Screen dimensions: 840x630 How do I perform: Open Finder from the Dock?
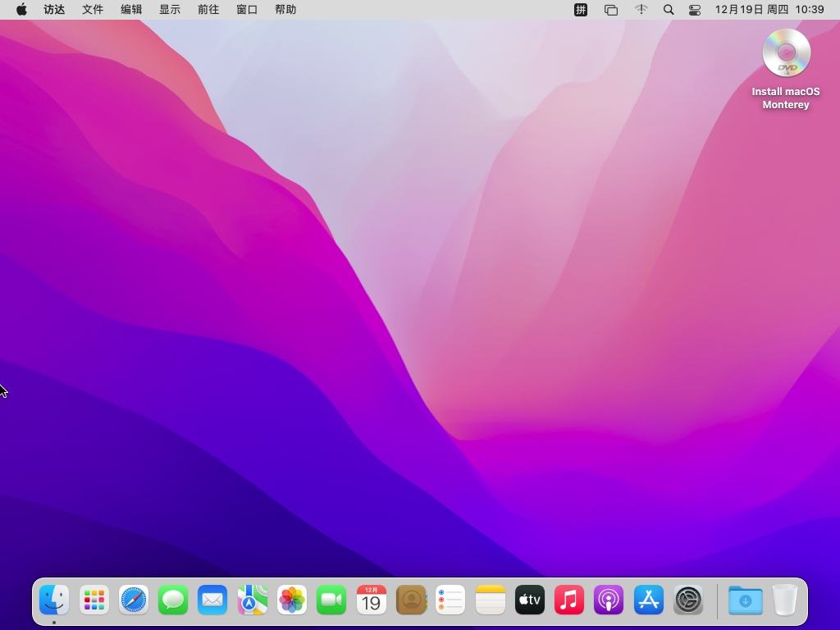coord(54,600)
